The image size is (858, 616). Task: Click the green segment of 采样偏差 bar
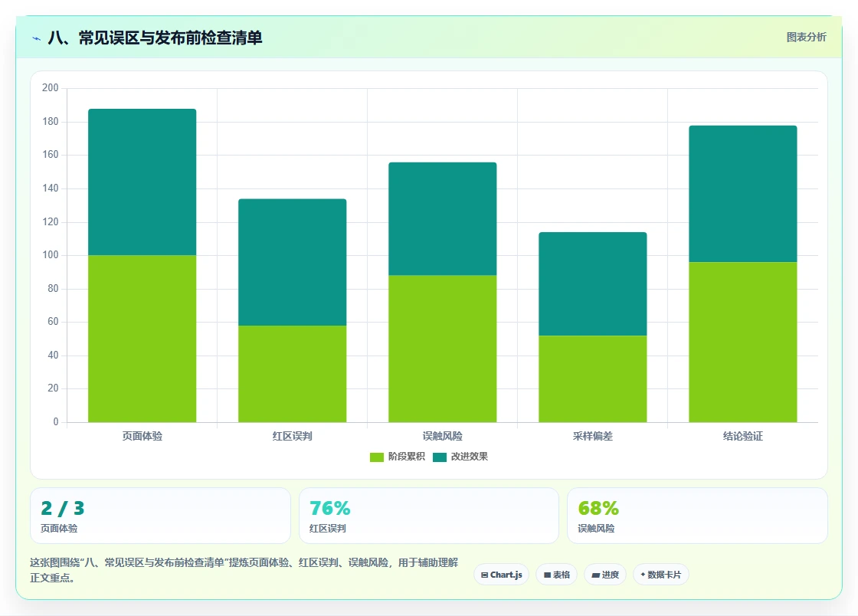(593, 379)
